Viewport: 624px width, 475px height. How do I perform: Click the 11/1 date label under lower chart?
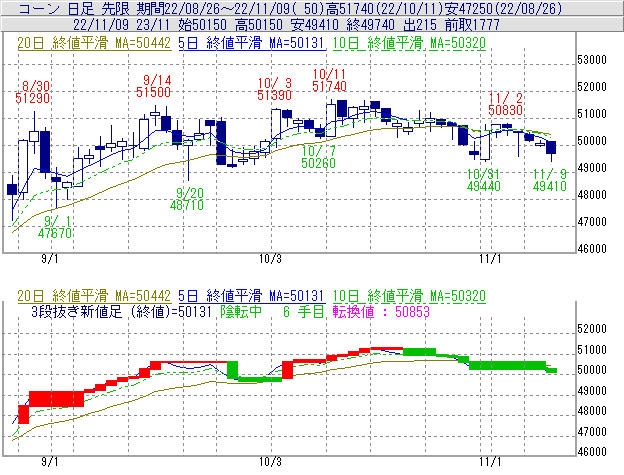[x=490, y=462]
